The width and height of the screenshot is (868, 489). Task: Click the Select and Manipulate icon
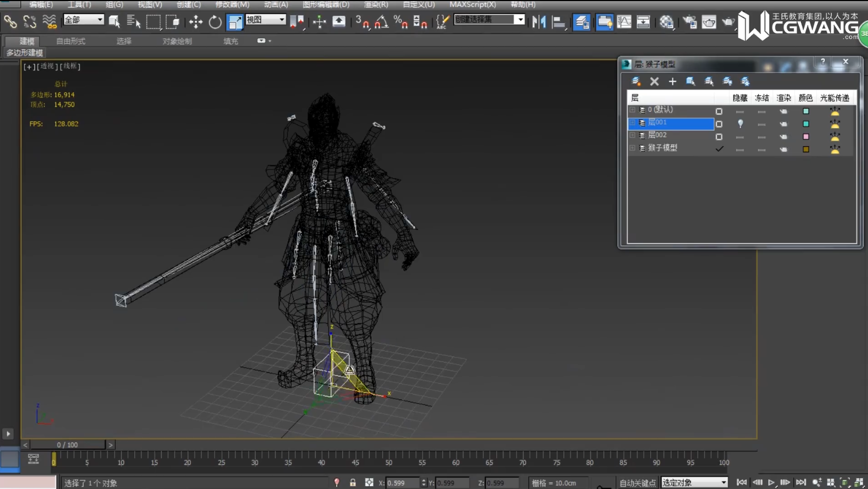319,22
